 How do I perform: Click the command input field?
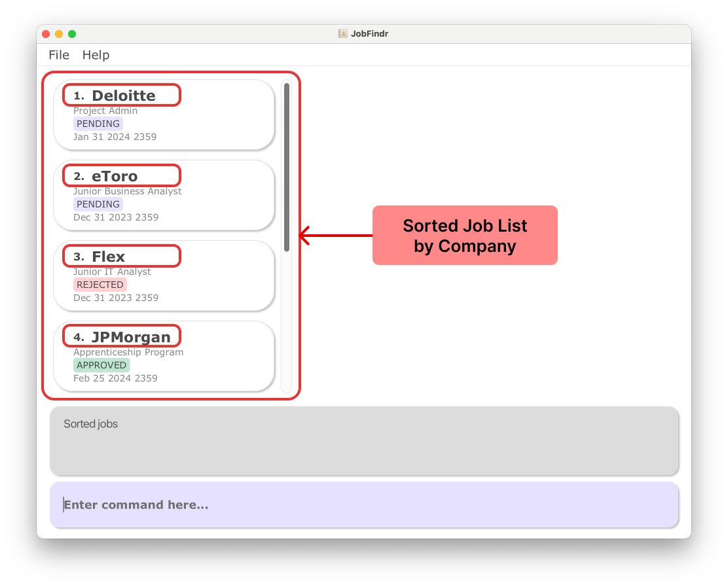[x=364, y=505]
